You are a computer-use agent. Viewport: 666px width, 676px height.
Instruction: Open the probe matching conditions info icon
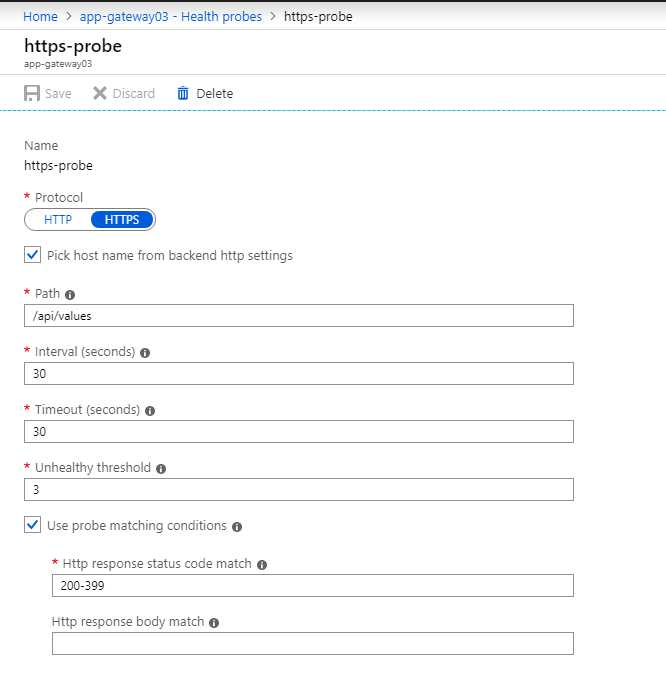click(x=237, y=527)
